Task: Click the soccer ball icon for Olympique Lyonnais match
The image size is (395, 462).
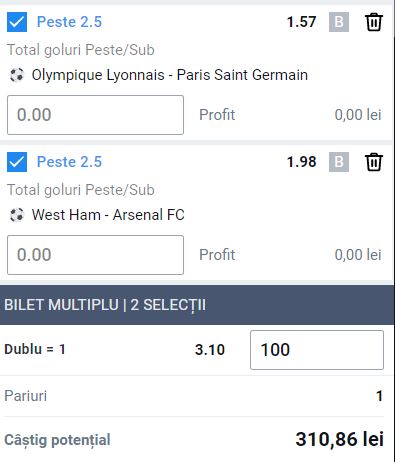Action: [17, 75]
